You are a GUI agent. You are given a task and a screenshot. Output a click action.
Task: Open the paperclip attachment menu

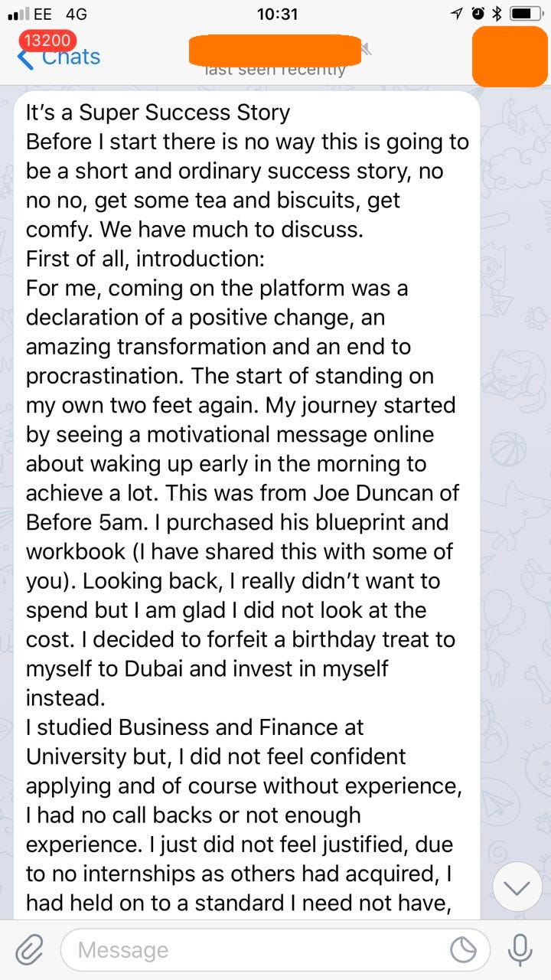[x=29, y=950]
